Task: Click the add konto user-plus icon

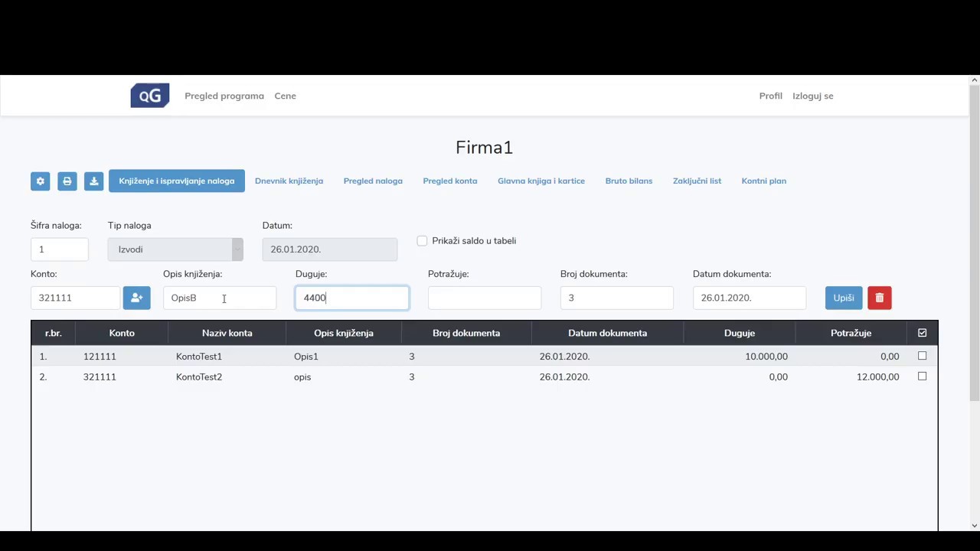Action: click(136, 298)
